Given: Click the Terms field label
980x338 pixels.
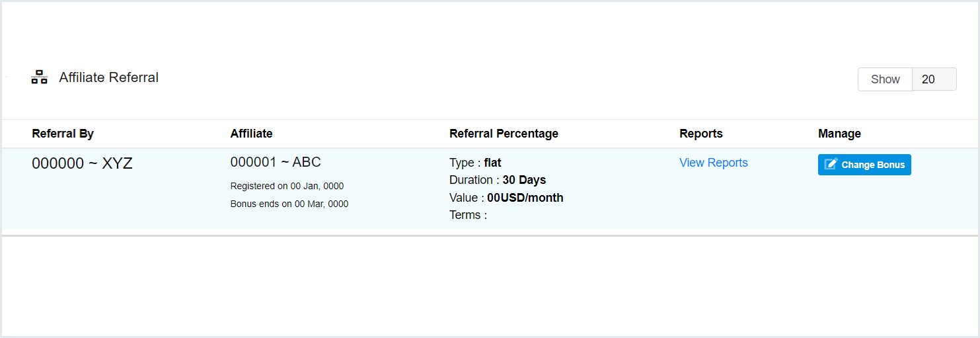Looking at the screenshot, I should pyautogui.click(x=468, y=215).
